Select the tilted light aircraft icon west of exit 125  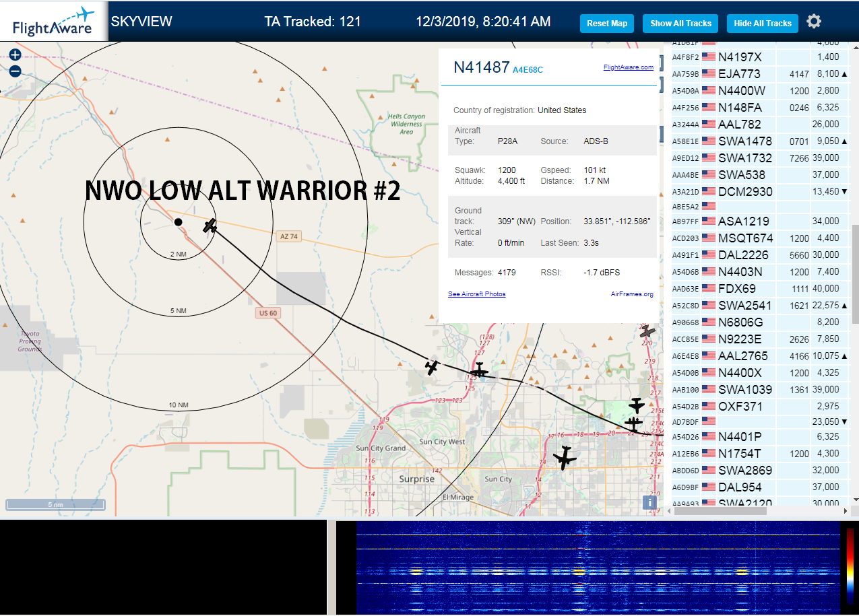coord(433,367)
